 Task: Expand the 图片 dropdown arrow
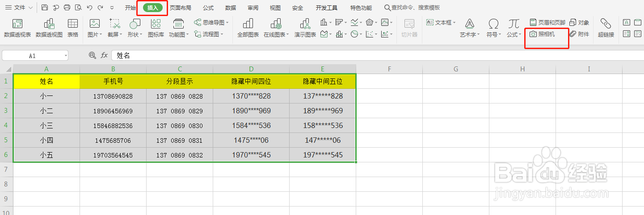101,35
